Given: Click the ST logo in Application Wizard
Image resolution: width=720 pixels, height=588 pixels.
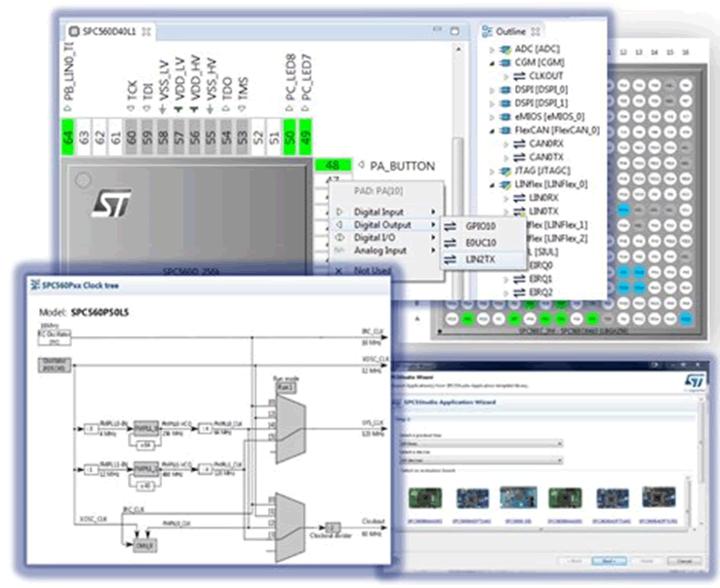Looking at the screenshot, I should point(694,381).
